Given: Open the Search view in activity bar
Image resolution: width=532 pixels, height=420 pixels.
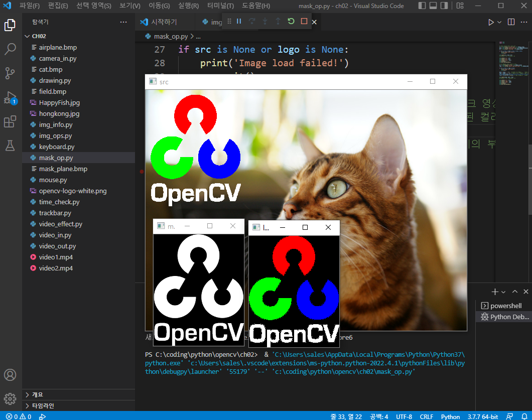Looking at the screenshot, I should 10,49.
